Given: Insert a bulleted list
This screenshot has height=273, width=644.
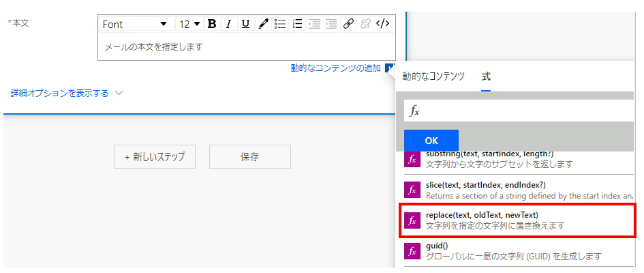Looking at the screenshot, I should (280, 25).
